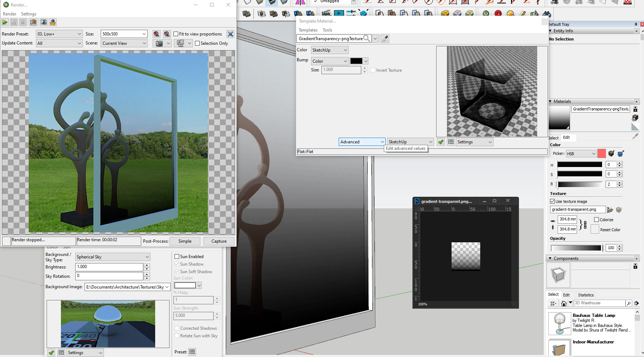Browse for texture image file folder icon

(x=610, y=210)
